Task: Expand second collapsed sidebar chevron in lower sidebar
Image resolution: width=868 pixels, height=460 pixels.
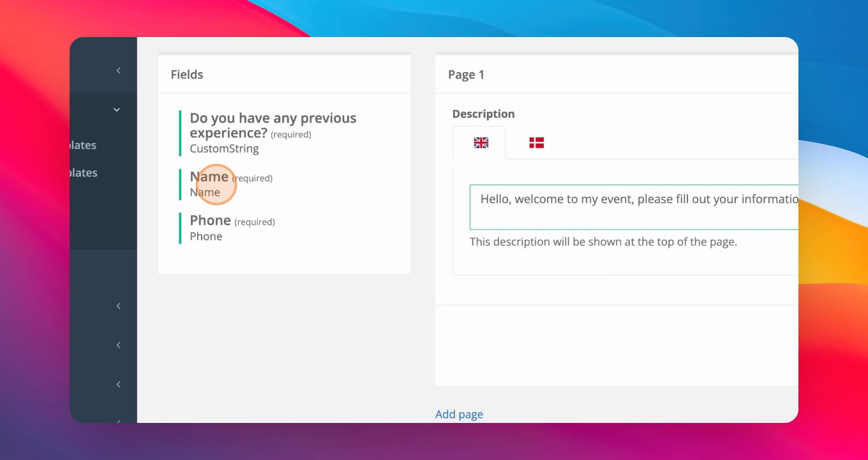Action: tap(118, 345)
